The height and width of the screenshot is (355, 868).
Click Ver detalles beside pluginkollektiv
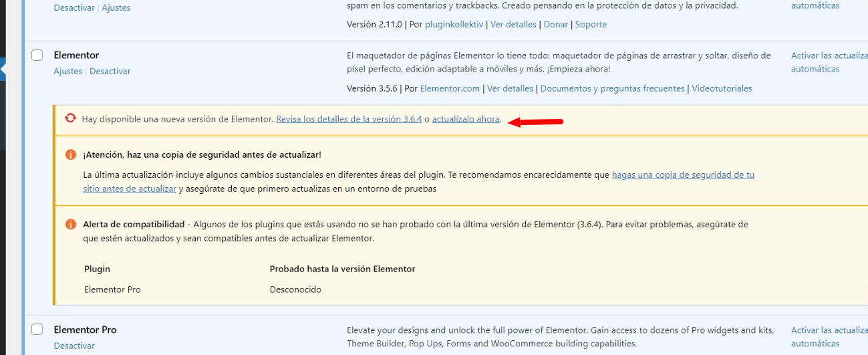point(513,24)
